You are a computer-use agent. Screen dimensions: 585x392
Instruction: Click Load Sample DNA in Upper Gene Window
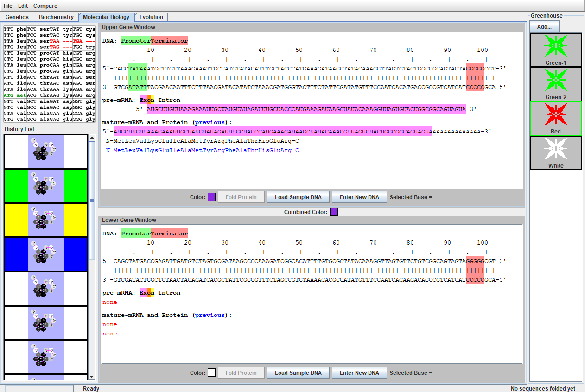[x=298, y=197]
